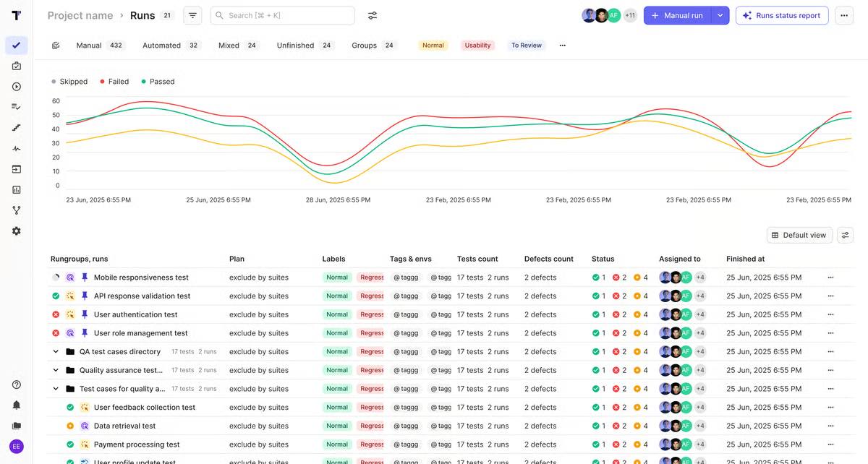Click the analytics pulse icon in sidebar
The width and height of the screenshot is (868, 464).
pyautogui.click(x=16, y=148)
